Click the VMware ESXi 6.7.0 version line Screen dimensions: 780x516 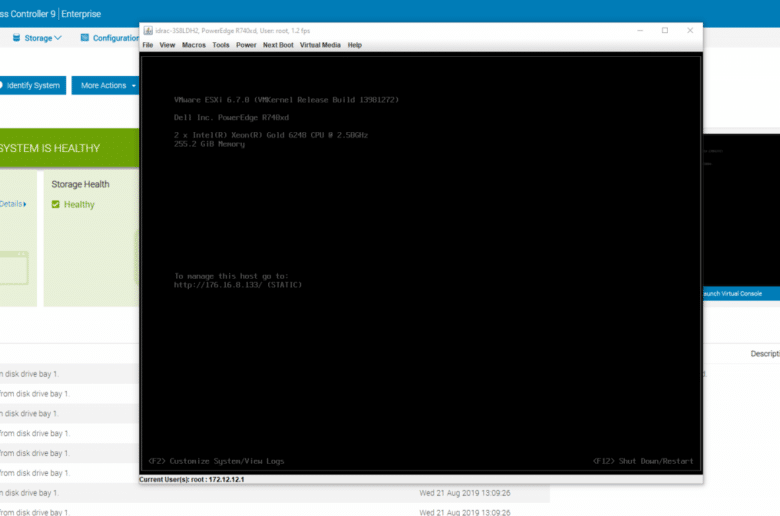(286, 100)
